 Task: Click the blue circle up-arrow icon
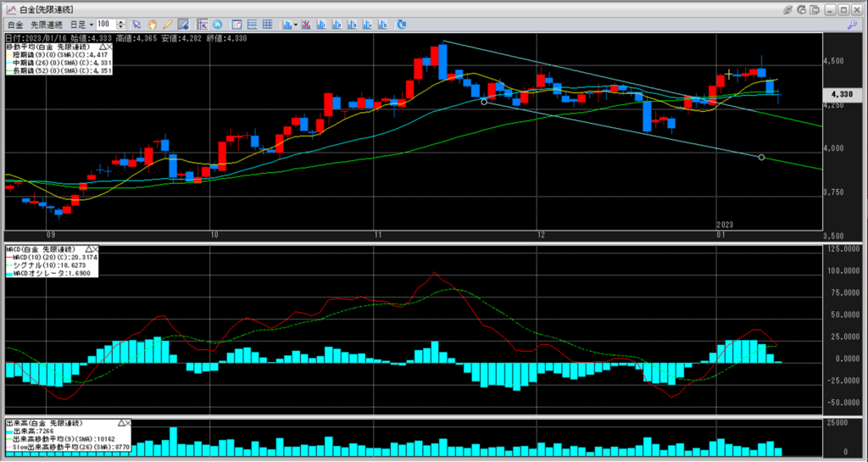(218, 25)
